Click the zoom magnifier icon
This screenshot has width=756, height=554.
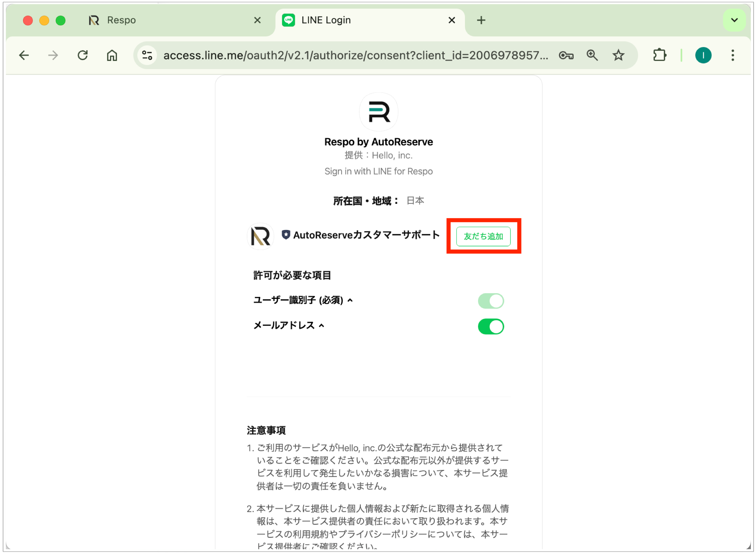tap(592, 55)
